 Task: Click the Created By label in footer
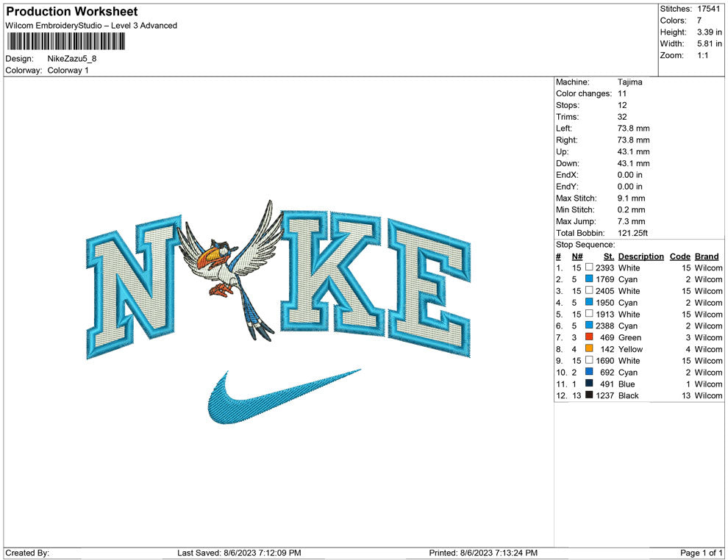(x=27, y=553)
